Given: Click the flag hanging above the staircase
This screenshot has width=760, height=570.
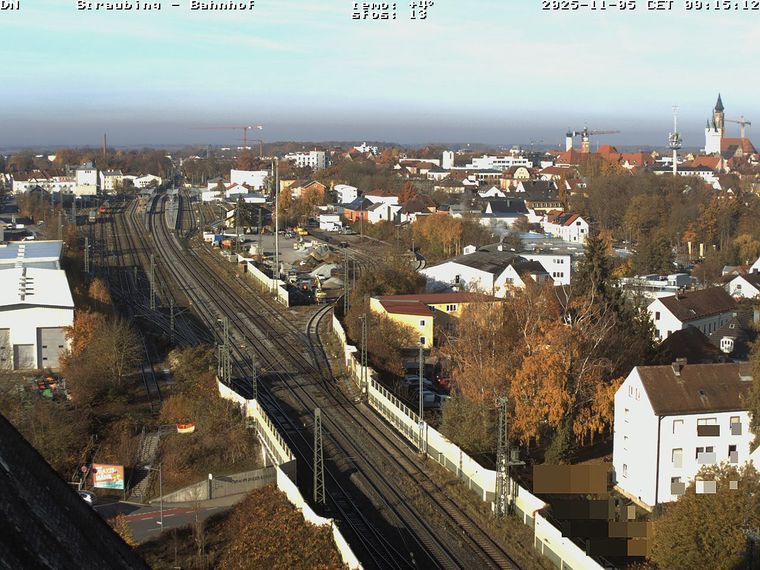Looking at the screenshot, I should (185, 428).
